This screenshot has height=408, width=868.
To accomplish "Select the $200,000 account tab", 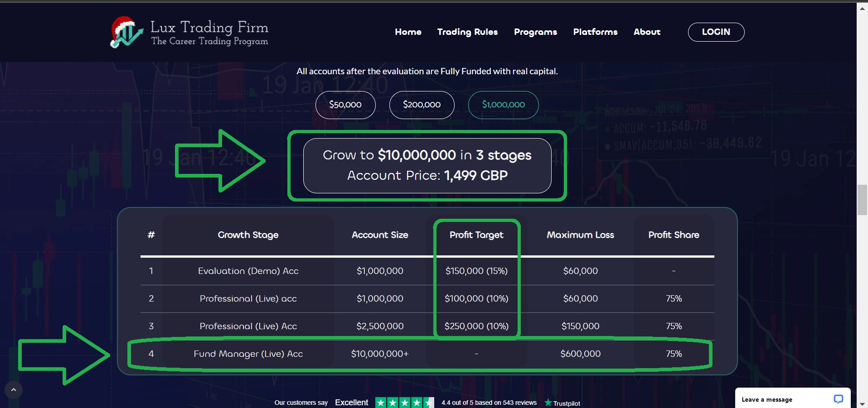I will point(422,105).
